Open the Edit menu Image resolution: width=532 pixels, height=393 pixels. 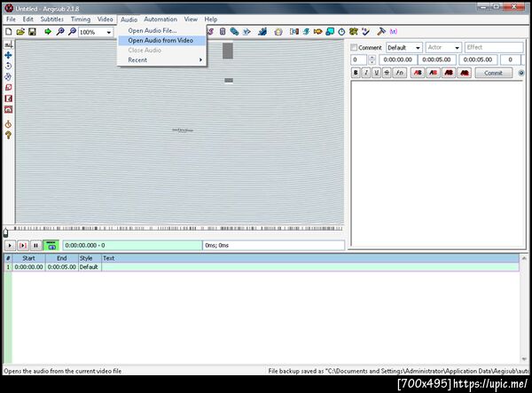coord(28,20)
